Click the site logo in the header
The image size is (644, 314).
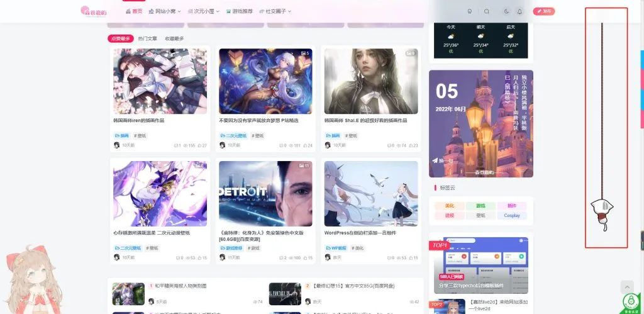tap(94, 11)
